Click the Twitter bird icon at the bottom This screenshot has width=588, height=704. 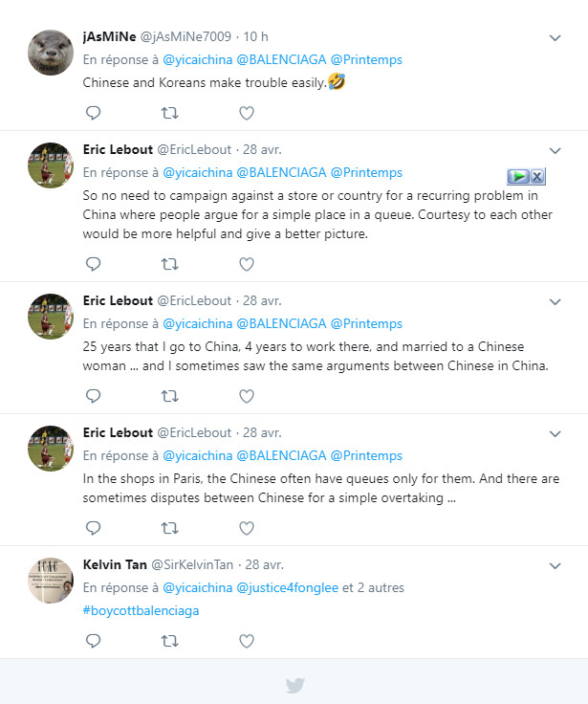294,686
